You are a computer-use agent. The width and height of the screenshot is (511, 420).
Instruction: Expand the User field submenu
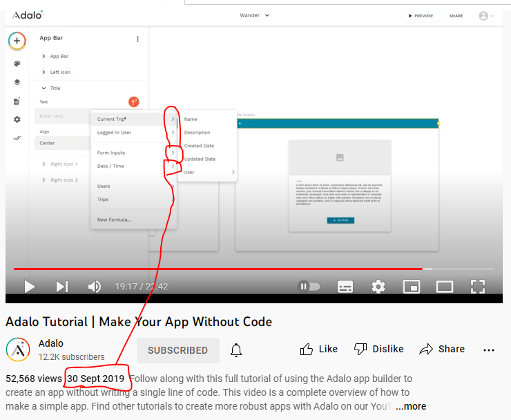207,172
